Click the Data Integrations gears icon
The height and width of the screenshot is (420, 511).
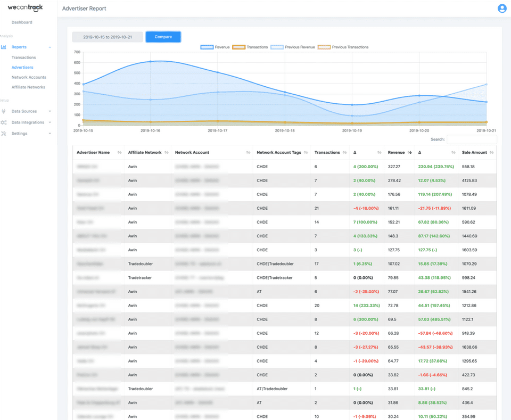pos(4,122)
